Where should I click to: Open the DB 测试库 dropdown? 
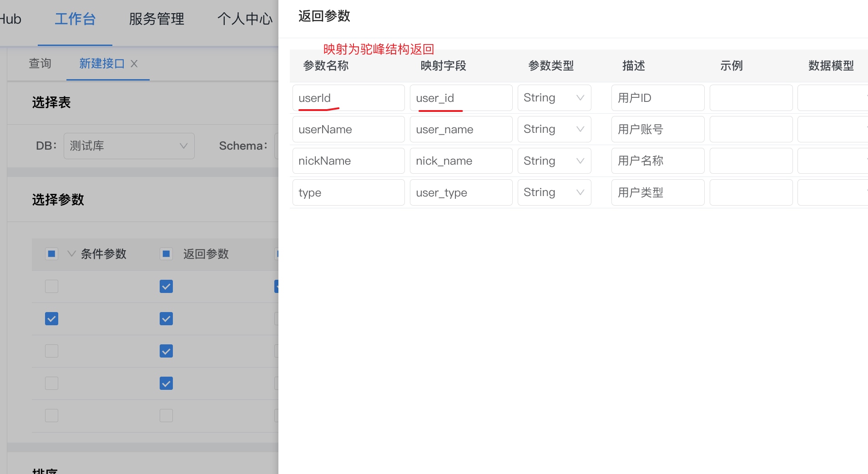pos(129,146)
